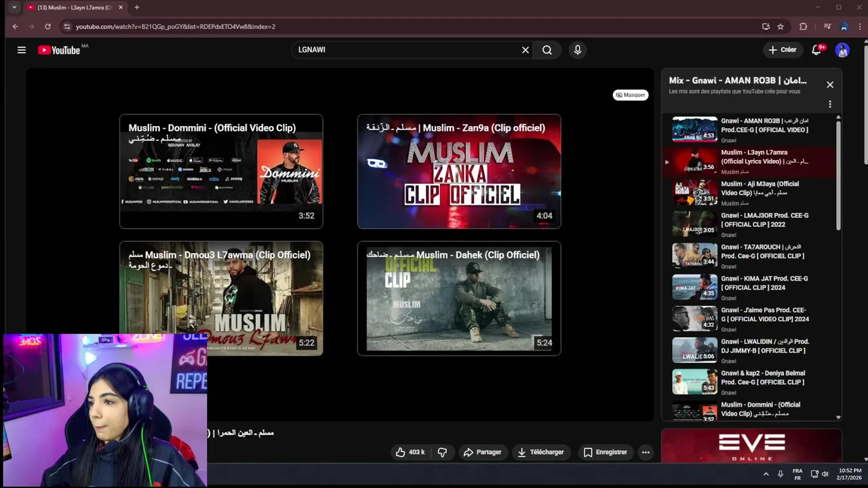Go back in browser
The height and width of the screenshot is (488, 868).
tap(15, 26)
